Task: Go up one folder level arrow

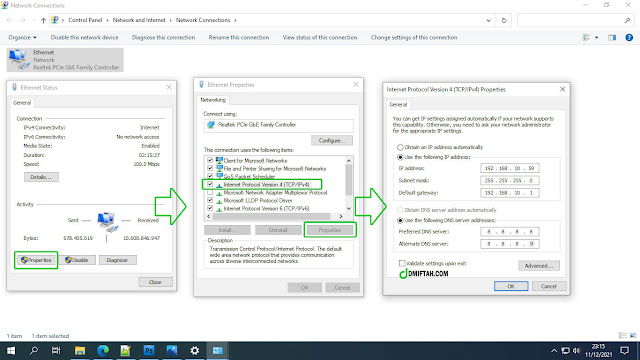Action: pos(43,20)
